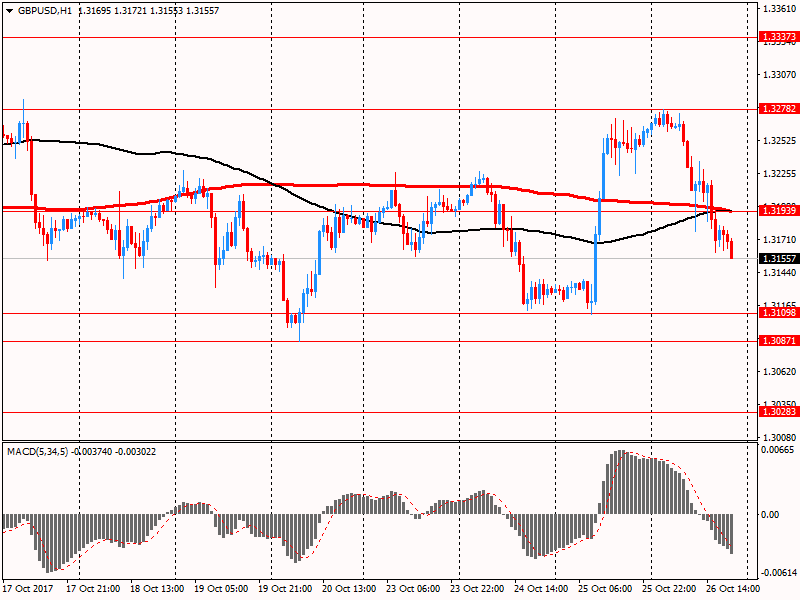Viewport: 800px width, 600px height.
Task: Select the 1.31939 level label
Action: click(x=779, y=210)
